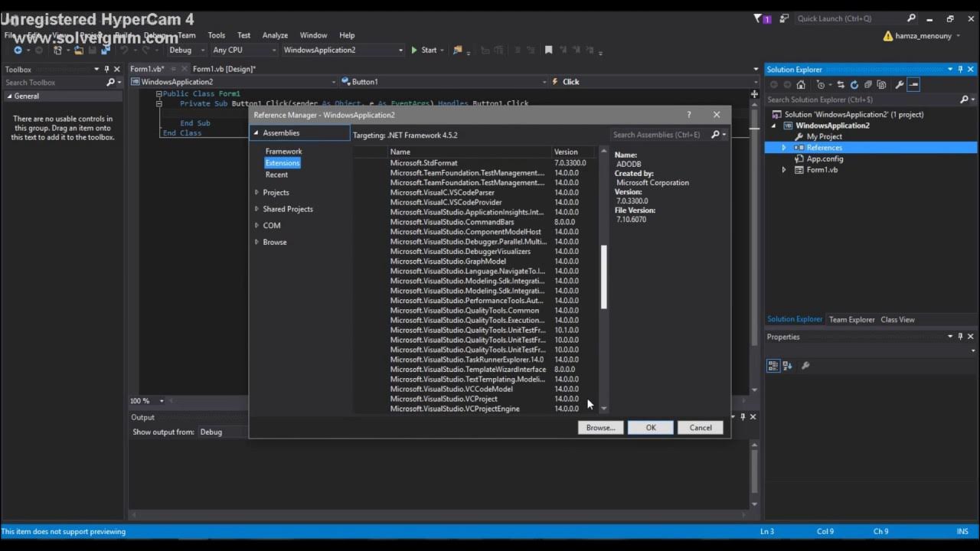
Task: Click the Alphabetical sort icon in Properties
Action: (x=788, y=366)
